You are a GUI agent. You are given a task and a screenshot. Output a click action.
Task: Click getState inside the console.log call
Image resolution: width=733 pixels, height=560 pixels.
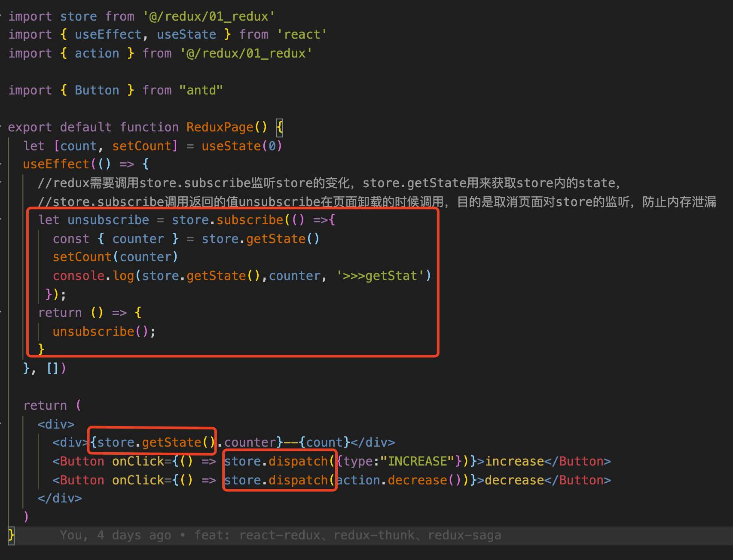point(217,276)
